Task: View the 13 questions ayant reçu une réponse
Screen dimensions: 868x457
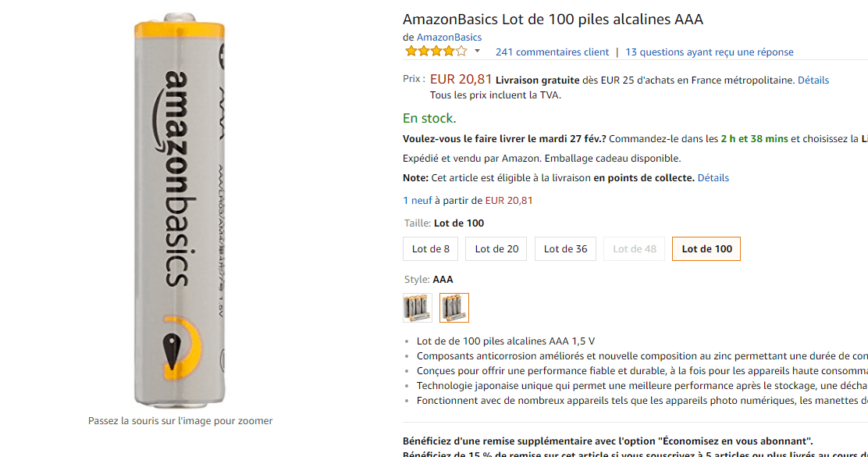Action: click(710, 52)
